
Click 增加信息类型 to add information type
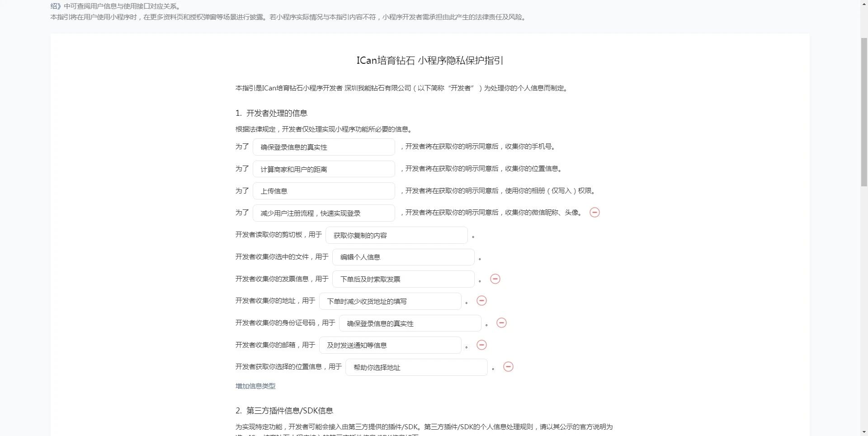click(x=255, y=386)
